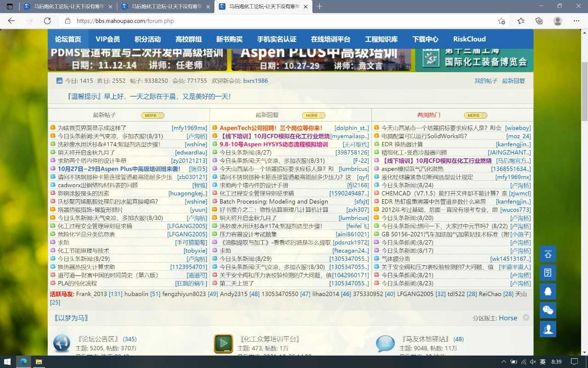Click the address bar URL field
588x368 pixels.
pos(276,21)
